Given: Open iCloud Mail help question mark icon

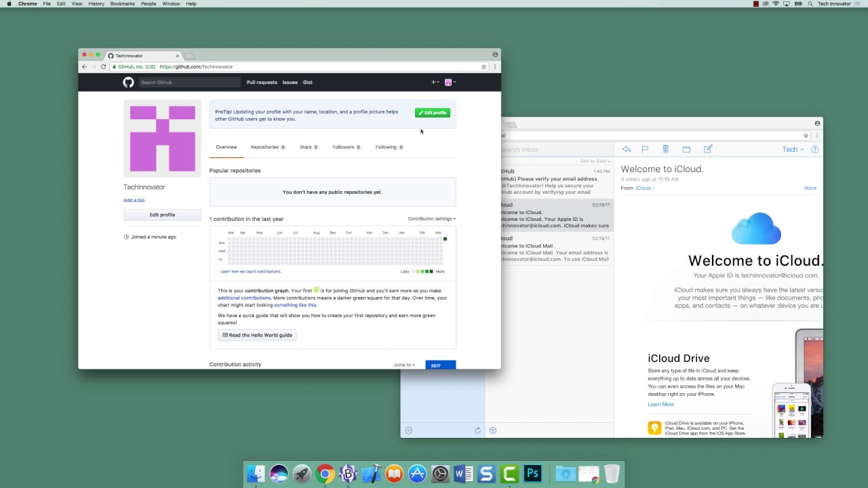Looking at the screenshot, I should point(815,149).
